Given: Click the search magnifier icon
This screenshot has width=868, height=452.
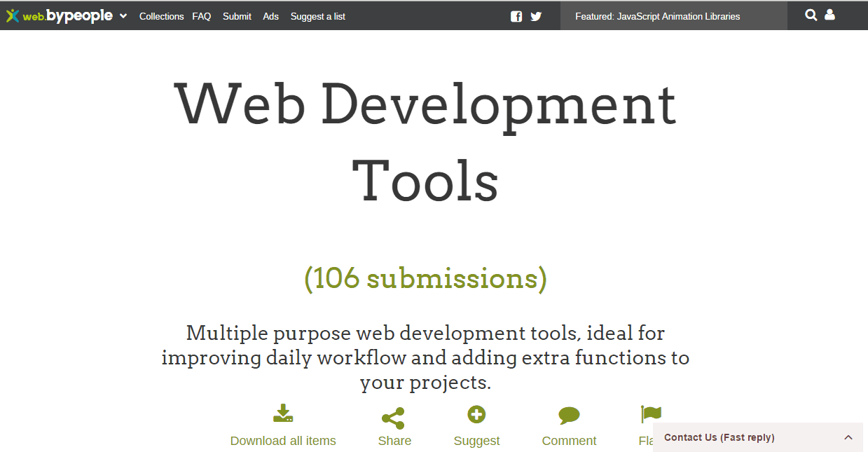Looking at the screenshot, I should [x=811, y=15].
